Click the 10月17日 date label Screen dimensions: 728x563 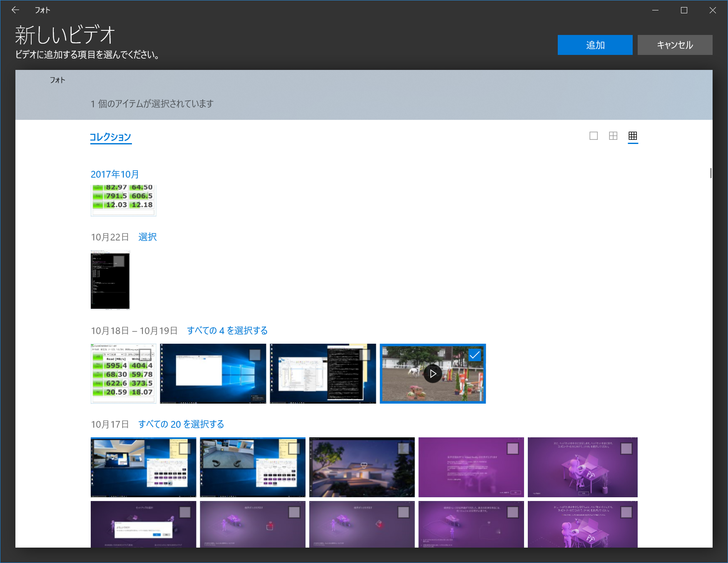click(x=110, y=424)
